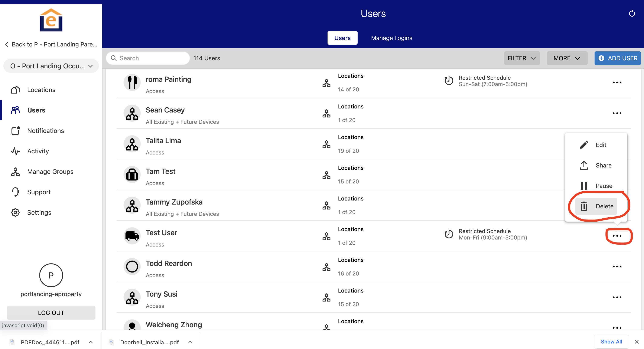Open Activity page in sidebar
The width and height of the screenshot is (644, 349).
tap(38, 151)
